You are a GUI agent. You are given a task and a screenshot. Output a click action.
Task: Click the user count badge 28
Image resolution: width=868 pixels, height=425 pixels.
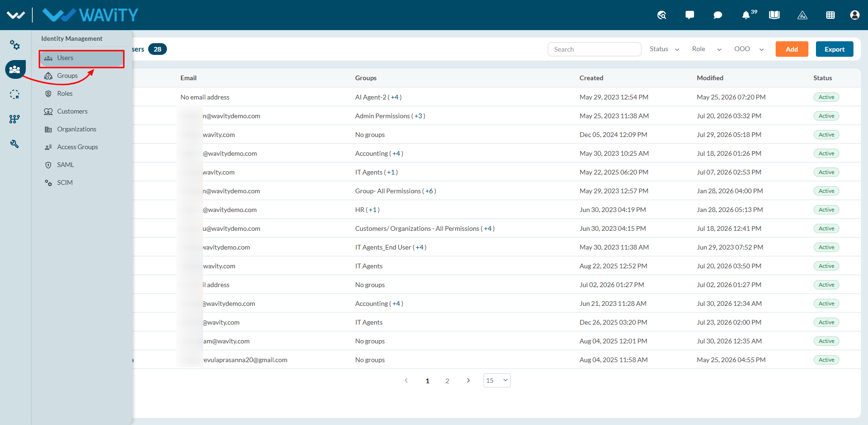(x=158, y=49)
